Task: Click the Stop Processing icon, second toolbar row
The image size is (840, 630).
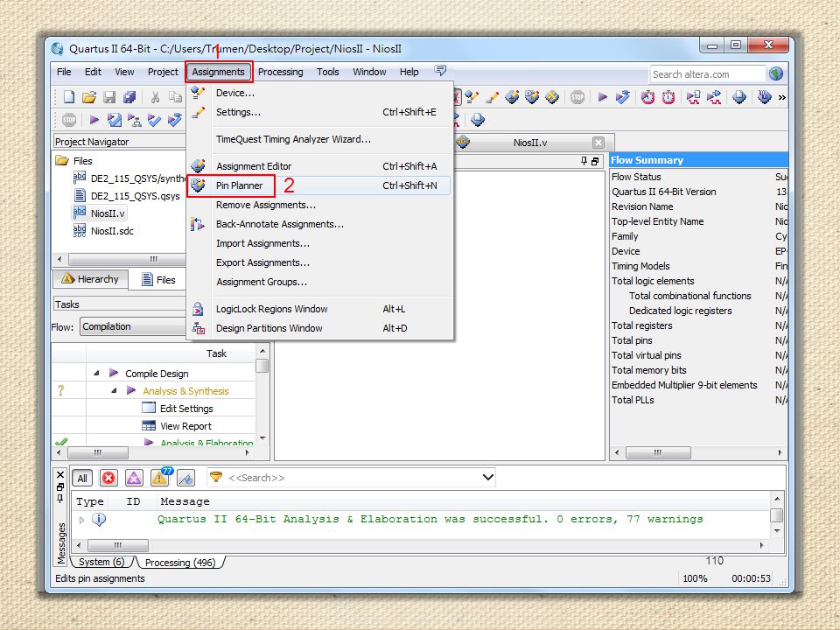Action: [69, 120]
